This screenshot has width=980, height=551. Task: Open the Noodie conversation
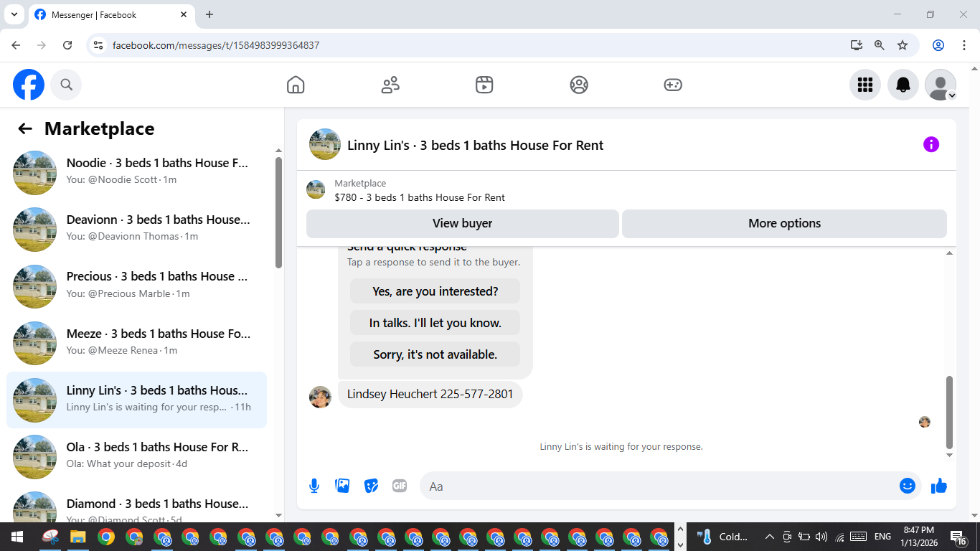tap(136, 172)
